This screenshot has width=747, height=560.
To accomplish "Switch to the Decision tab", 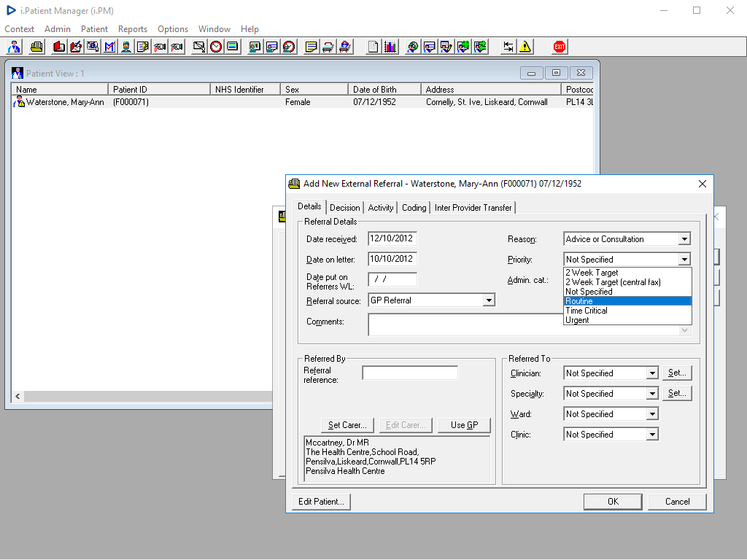I will (x=345, y=208).
